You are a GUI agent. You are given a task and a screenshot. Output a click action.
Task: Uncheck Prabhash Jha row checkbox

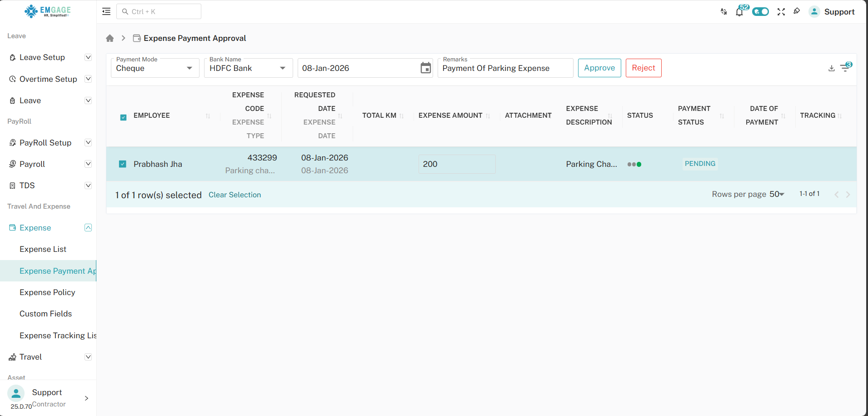[123, 164]
